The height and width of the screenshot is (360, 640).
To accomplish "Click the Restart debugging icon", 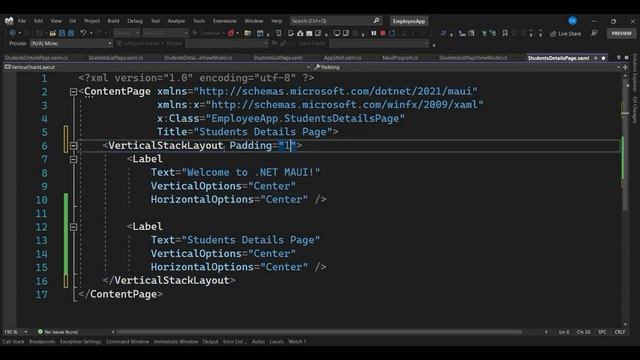I will (x=392, y=33).
